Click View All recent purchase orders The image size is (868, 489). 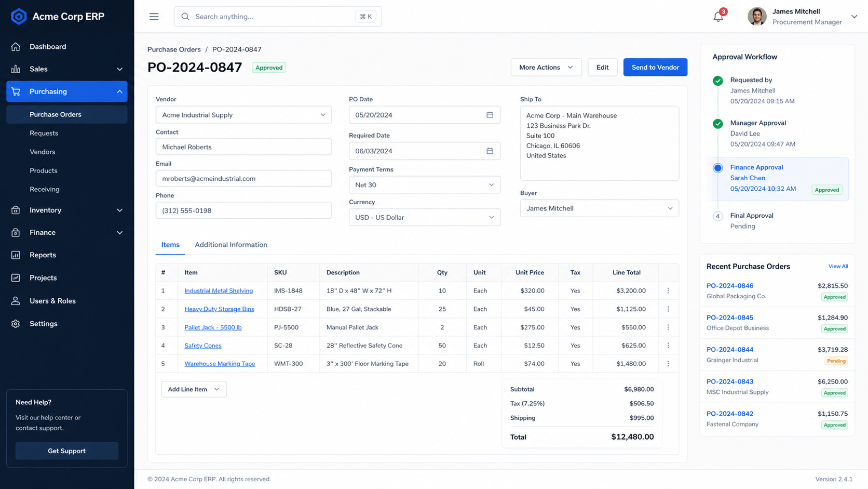click(838, 266)
